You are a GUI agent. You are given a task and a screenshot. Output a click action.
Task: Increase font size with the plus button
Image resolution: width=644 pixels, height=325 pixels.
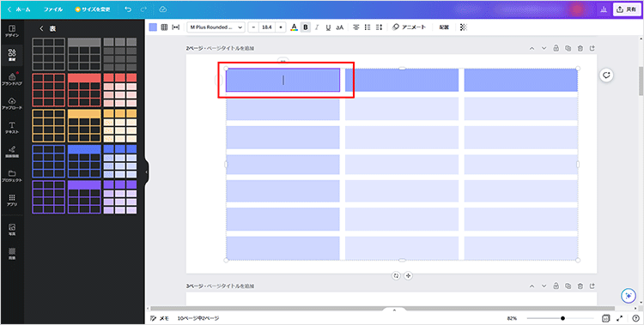click(x=281, y=27)
